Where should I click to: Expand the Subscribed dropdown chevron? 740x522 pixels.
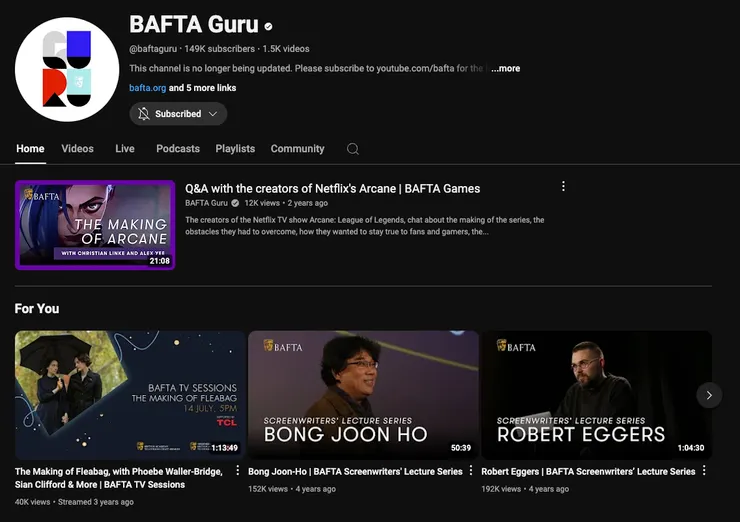coord(213,114)
